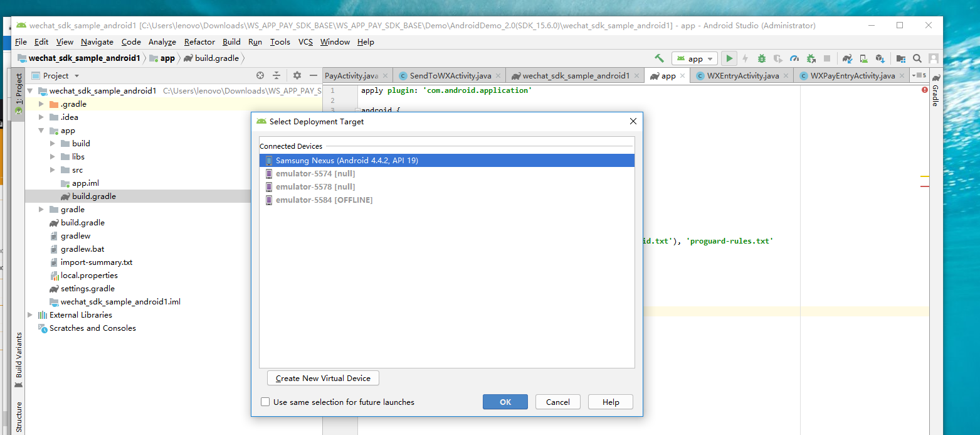This screenshot has width=980, height=435.
Task: Open the 1: Project side tab
Action: pyautogui.click(x=18, y=93)
